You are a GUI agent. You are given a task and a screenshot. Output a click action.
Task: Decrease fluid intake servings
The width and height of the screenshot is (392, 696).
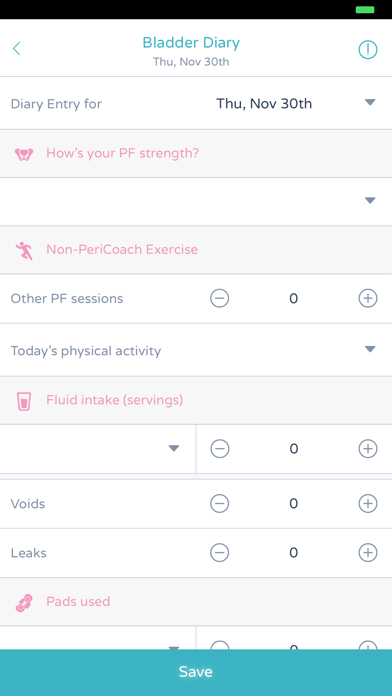click(219, 449)
